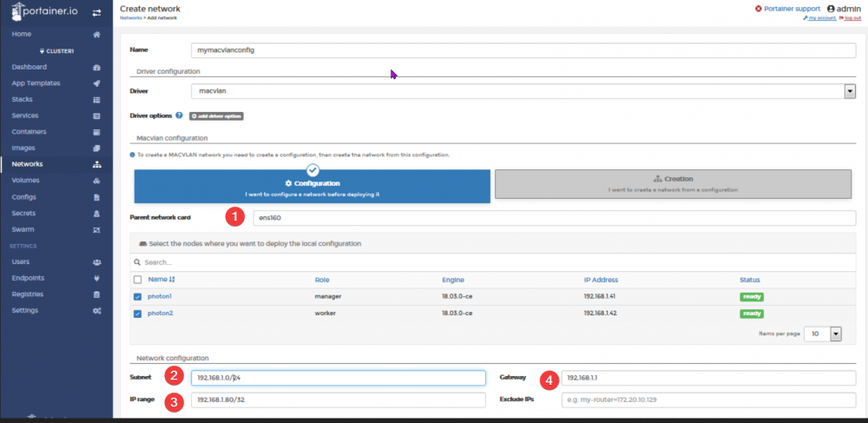Click the Volumes icon in sidebar

(96, 181)
